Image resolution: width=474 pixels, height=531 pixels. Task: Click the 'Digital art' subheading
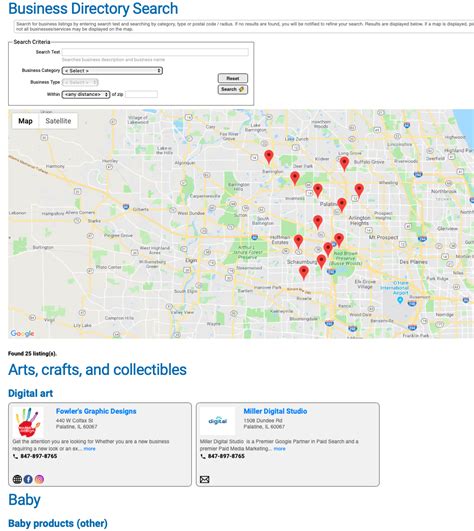point(30,393)
